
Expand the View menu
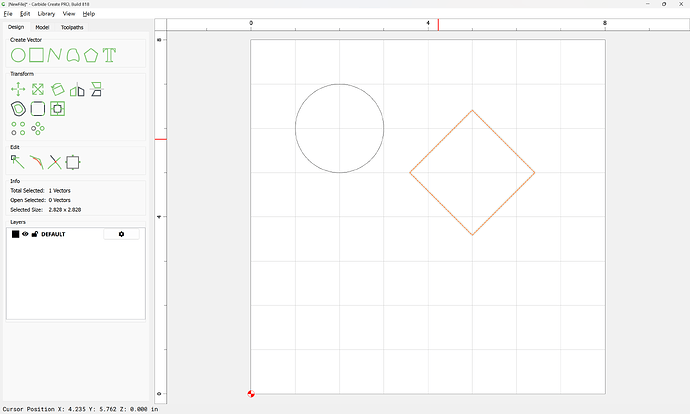point(69,14)
